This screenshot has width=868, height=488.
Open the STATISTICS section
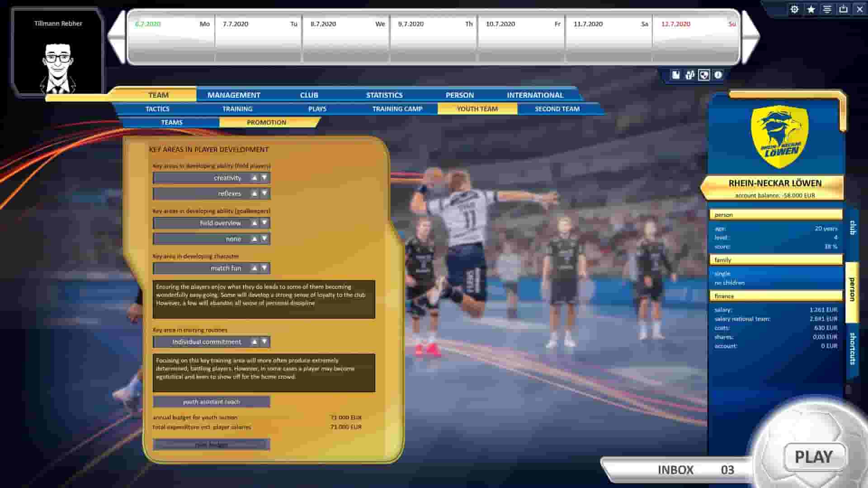tap(385, 95)
